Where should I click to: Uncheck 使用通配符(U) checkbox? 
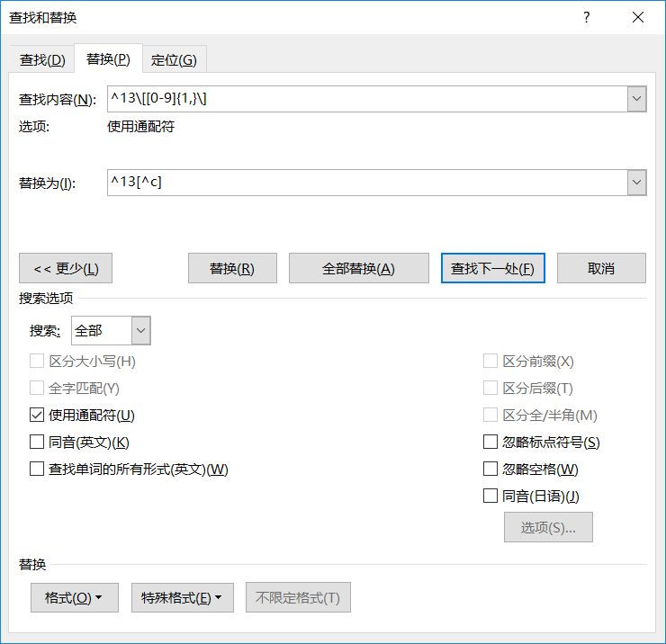pyautogui.click(x=37, y=415)
